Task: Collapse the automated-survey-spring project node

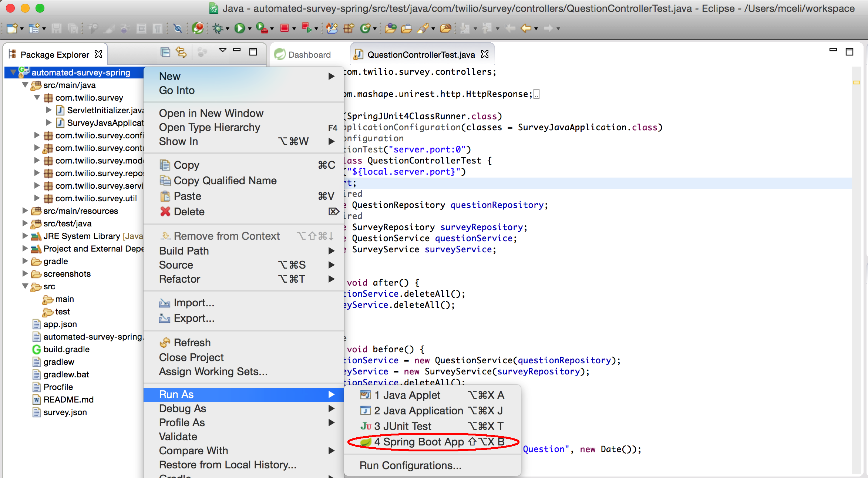Action: tap(13, 72)
